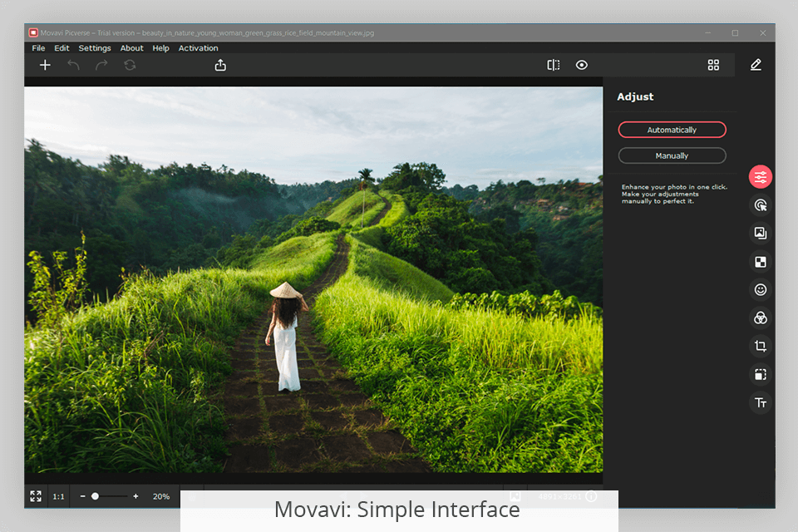Undo the last action

click(73, 65)
